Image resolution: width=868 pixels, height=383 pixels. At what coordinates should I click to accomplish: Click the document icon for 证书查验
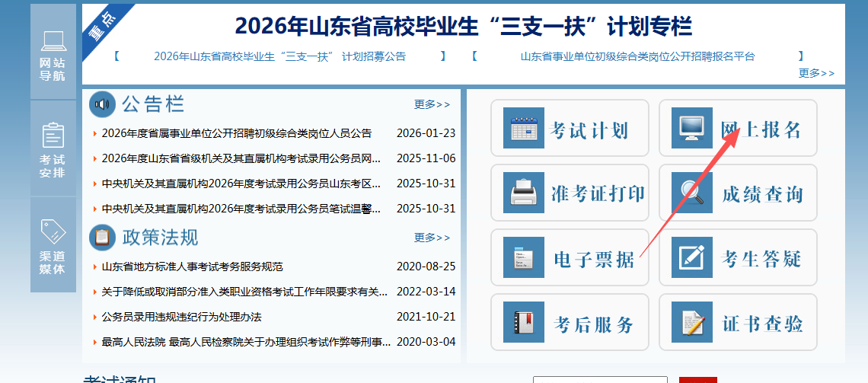[x=691, y=323]
